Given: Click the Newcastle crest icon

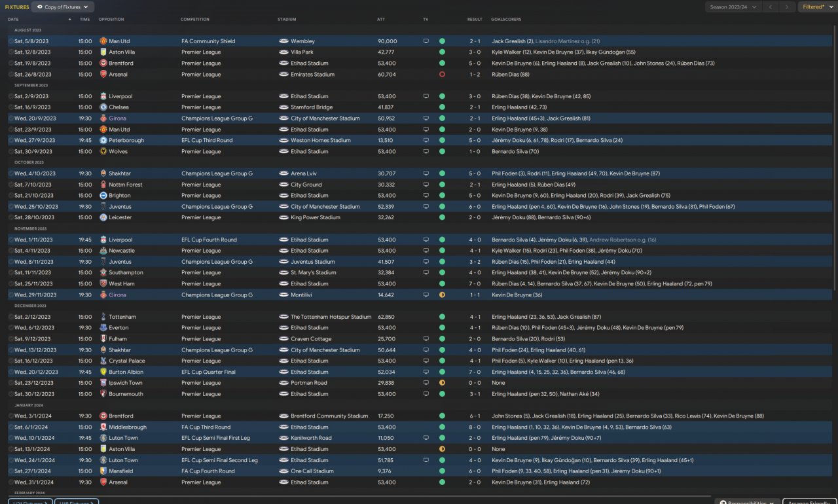Looking at the screenshot, I should (x=103, y=251).
